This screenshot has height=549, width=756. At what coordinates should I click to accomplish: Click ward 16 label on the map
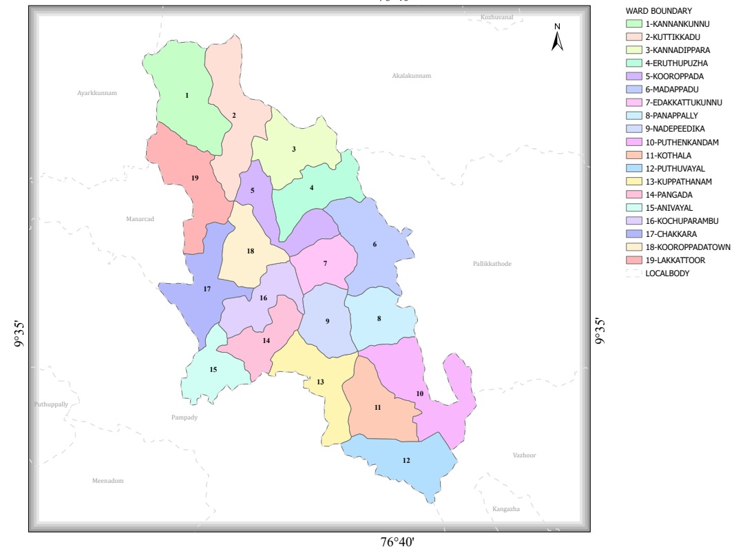point(263,298)
